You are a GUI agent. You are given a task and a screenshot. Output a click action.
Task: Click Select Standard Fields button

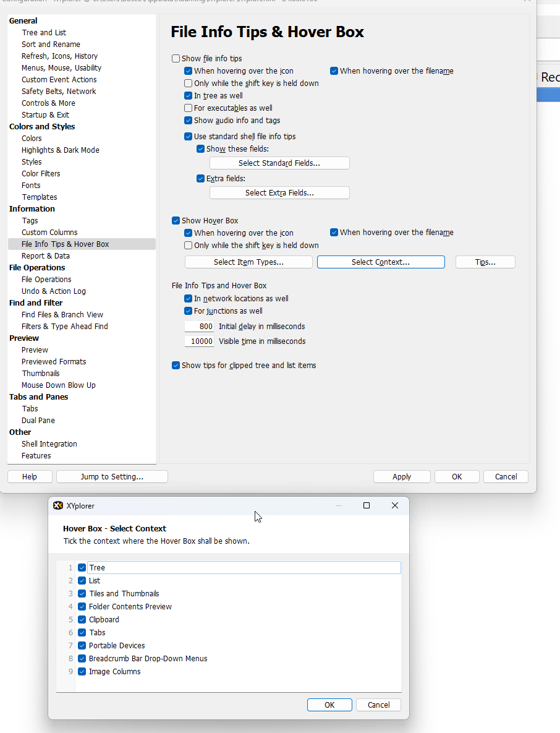pyautogui.click(x=279, y=163)
